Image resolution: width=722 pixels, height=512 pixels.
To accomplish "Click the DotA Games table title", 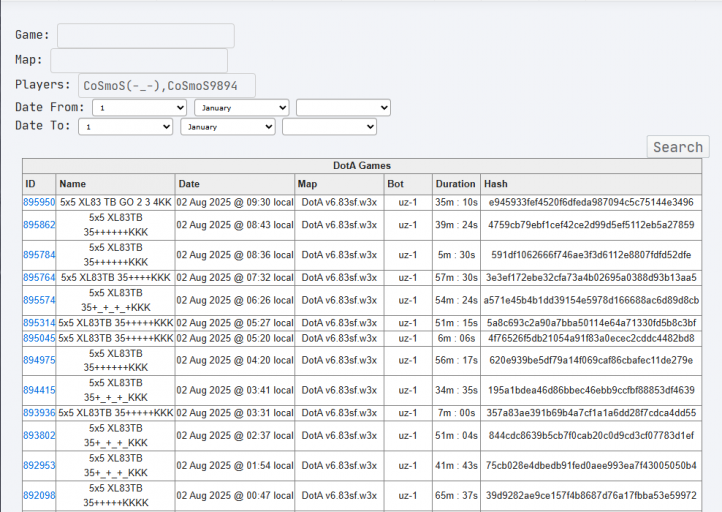I will tap(362, 166).
